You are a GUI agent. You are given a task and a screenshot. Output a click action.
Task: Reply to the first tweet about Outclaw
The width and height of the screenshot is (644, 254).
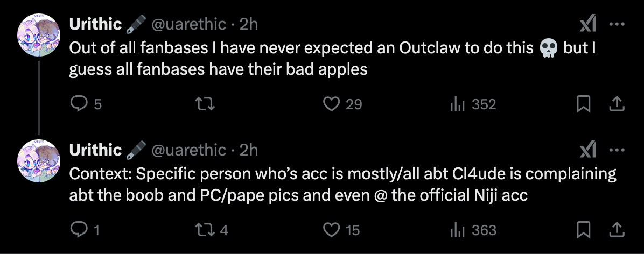pos(79,104)
